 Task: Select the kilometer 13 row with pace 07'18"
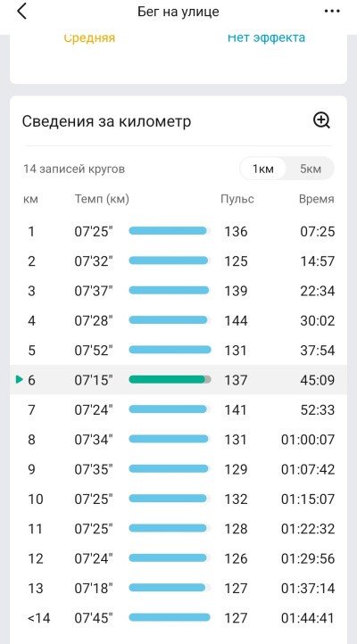pyautogui.click(x=178, y=588)
